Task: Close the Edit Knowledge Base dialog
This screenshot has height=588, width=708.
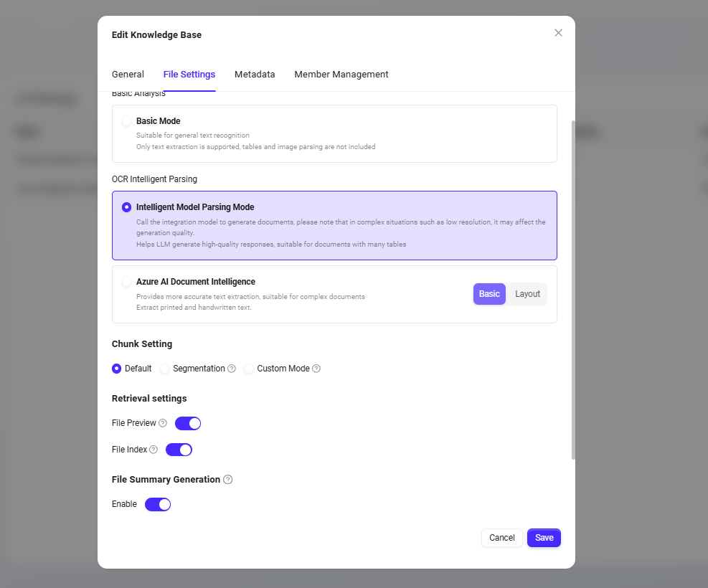Action: pos(558,33)
